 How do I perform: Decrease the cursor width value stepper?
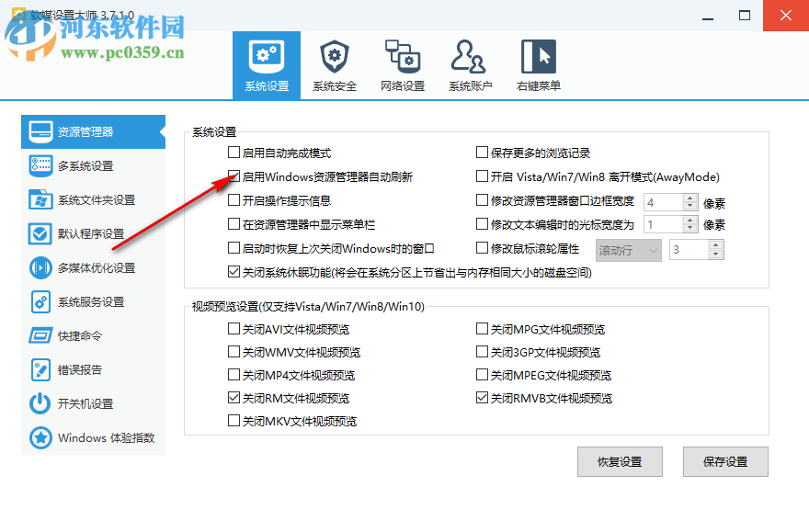(x=689, y=229)
